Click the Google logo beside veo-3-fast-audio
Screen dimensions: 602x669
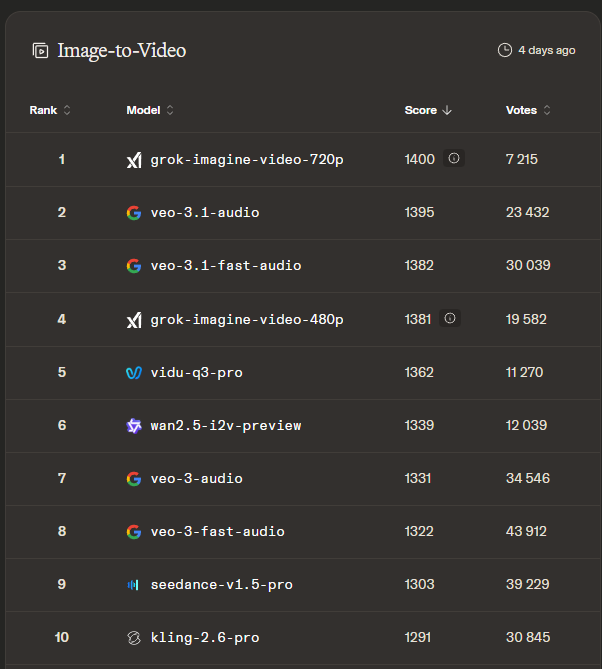[134, 531]
